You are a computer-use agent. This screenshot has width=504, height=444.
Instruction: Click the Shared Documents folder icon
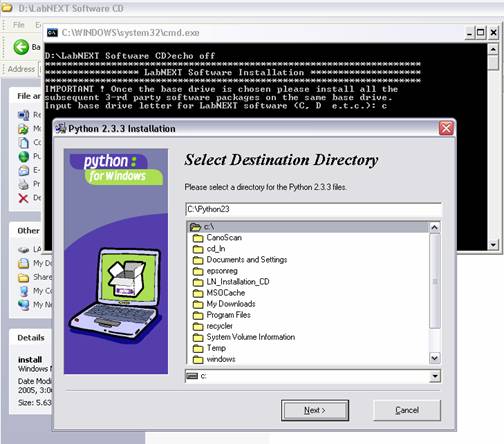point(23,277)
